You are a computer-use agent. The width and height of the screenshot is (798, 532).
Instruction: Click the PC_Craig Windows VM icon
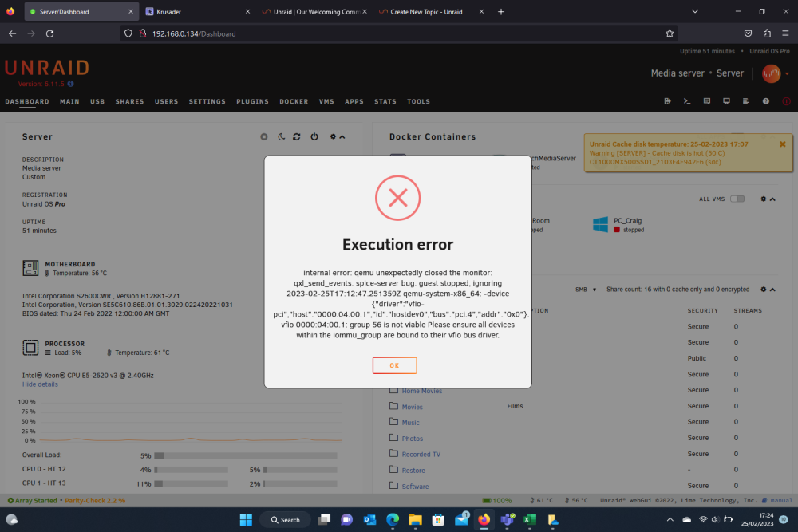tap(601, 225)
